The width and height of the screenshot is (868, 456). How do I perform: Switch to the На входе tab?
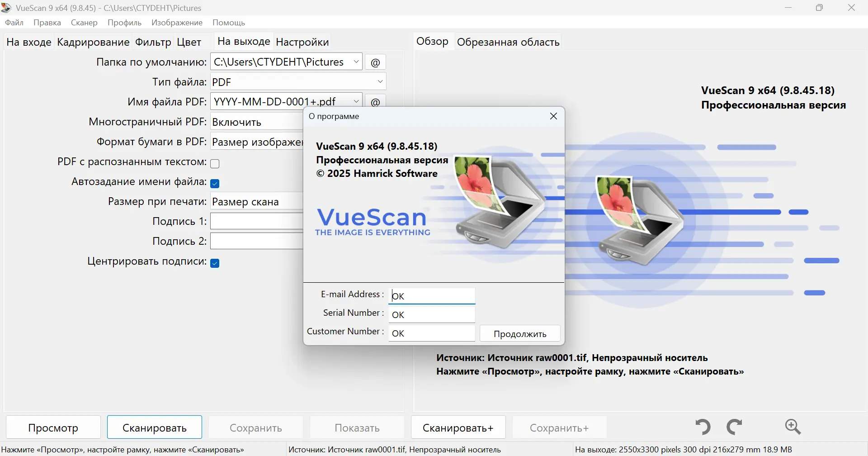29,42
